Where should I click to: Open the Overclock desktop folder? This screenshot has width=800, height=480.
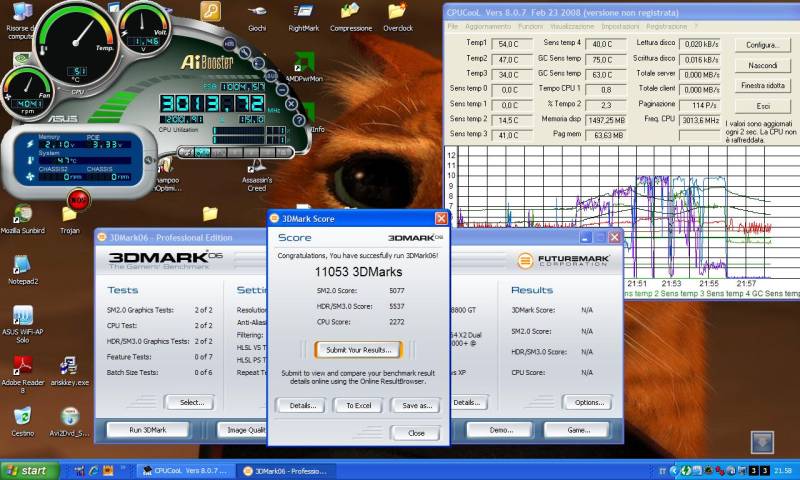point(397,17)
